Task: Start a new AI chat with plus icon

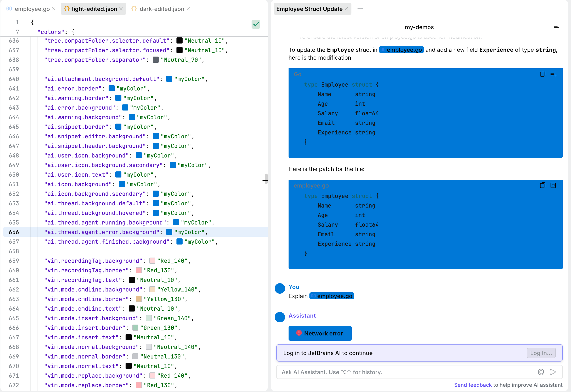Action: [360, 9]
